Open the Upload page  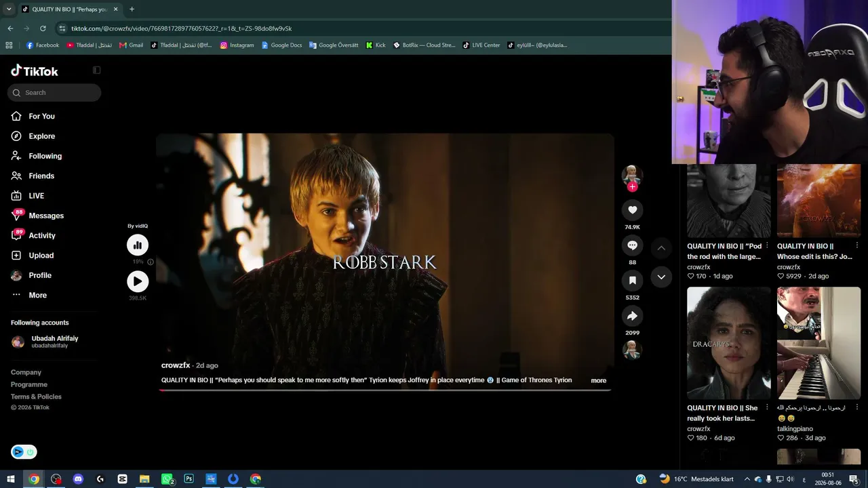coord(41,256)
